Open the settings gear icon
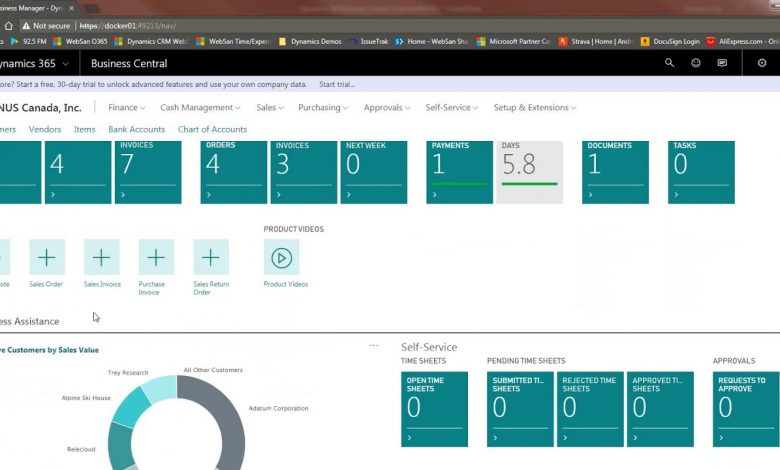This screenshot has height=470, width=780. pyautogui.click(x=762, y=63)
